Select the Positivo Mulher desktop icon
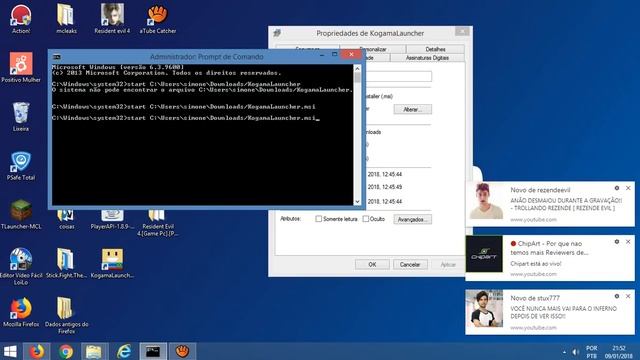 click(x=21, y=68)
